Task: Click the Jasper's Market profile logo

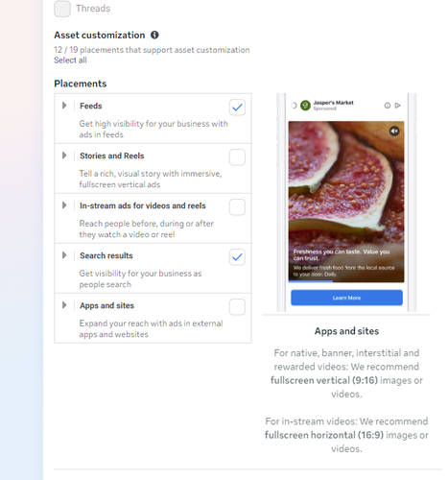Action: click(305, 106)
